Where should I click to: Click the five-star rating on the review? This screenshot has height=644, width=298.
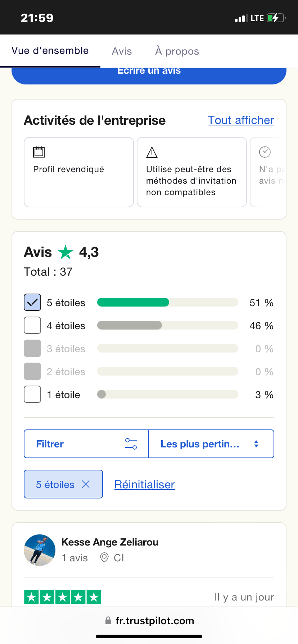point(63,597)
